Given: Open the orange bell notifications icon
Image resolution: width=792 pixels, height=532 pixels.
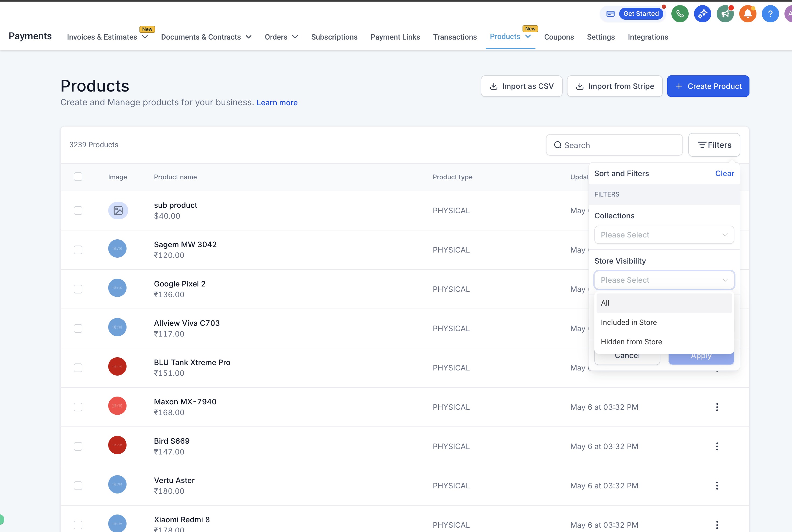Looking at the screenshot, I should [x=748, y=14].
